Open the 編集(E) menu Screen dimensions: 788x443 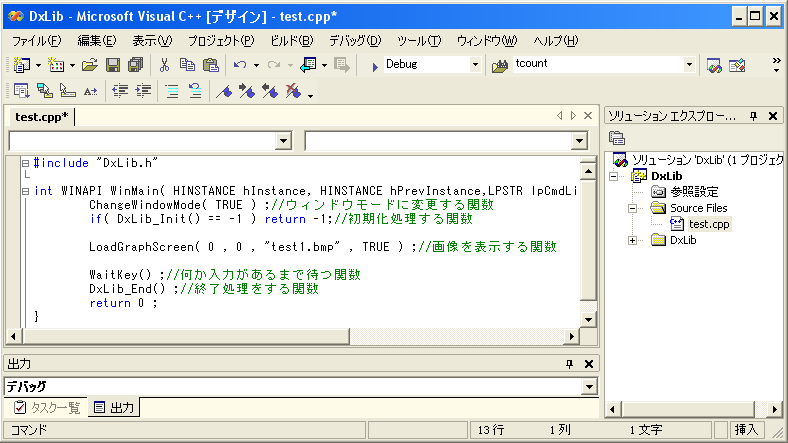[96, 41]
